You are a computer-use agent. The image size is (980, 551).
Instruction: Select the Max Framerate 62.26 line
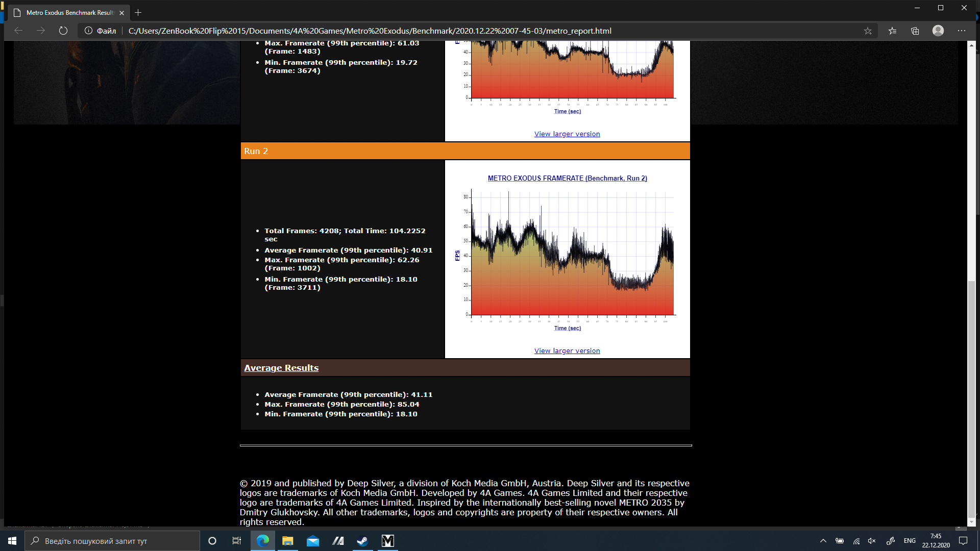click(342, 264)
